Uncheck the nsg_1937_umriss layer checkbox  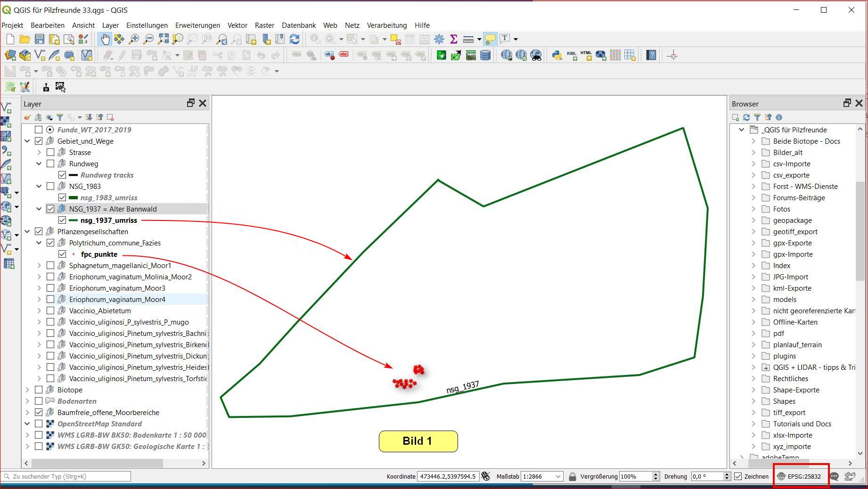(x=62, y=220)
